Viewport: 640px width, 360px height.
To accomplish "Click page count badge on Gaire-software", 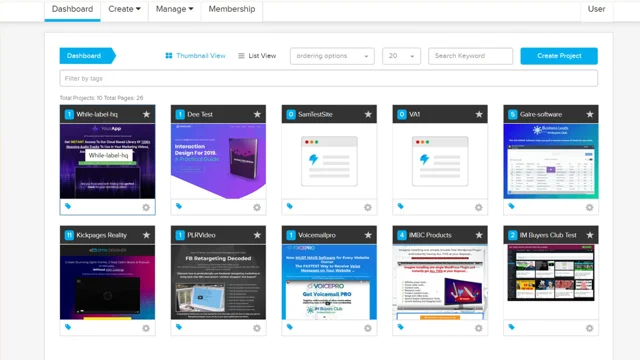I will 513,114.
